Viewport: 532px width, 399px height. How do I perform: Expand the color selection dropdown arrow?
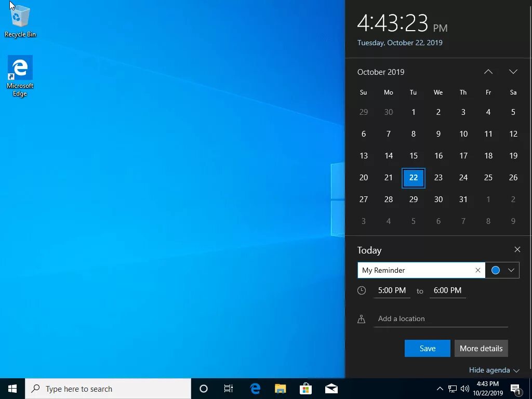coord(511,270)
